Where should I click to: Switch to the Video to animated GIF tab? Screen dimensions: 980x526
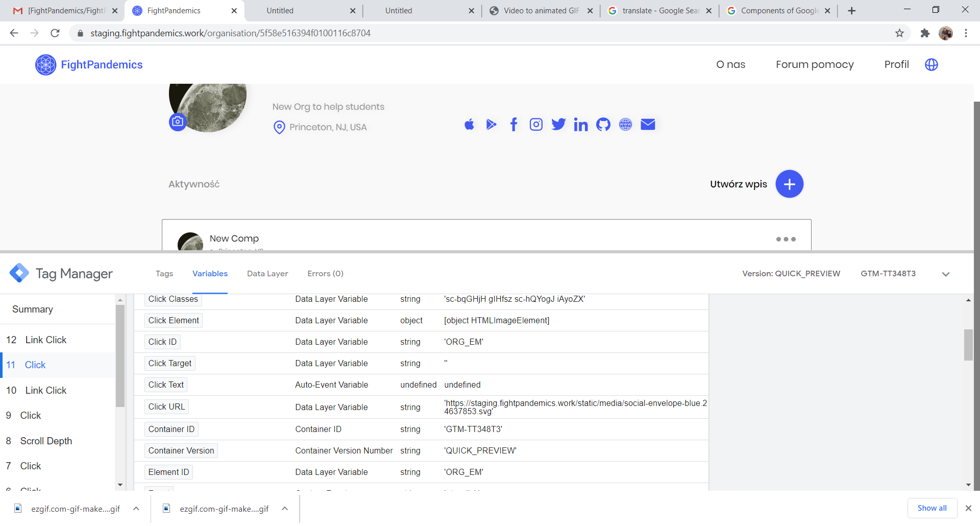[541, 11]
